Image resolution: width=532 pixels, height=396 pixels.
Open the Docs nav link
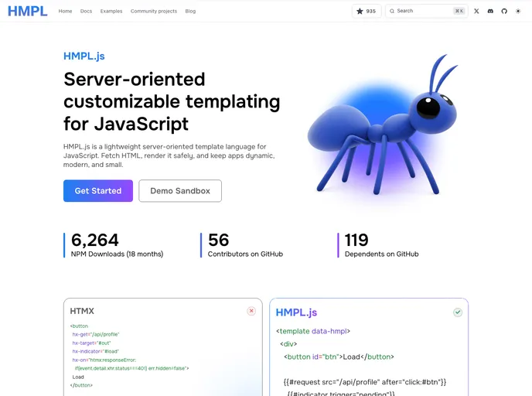click(86, 11)
